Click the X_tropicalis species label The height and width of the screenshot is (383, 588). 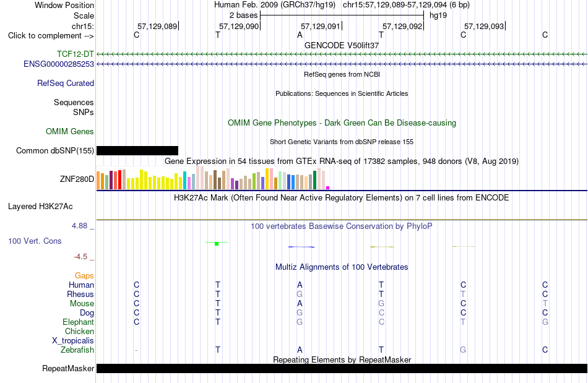click(73, 341)
